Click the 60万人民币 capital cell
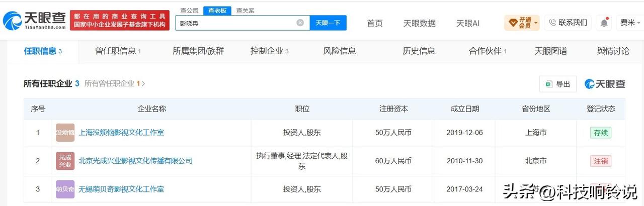This screenshot has height=206, width=644. click(x=393, y=161)
